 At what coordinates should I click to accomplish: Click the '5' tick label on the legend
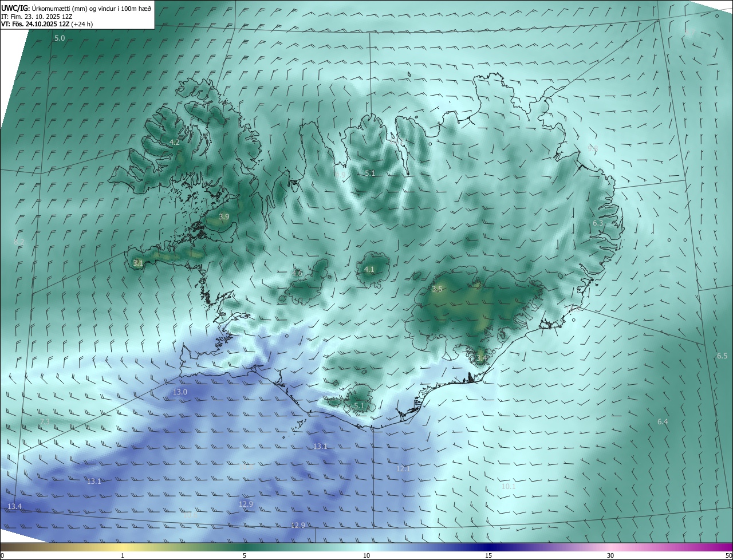(x=245, y=555)
